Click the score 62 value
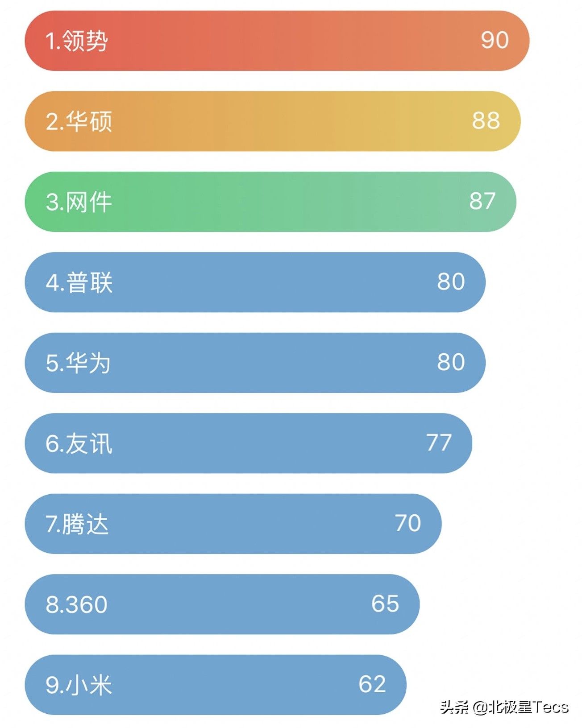Image resolution: width=582 pixels, height=728 pixels. tap(372, 684)
